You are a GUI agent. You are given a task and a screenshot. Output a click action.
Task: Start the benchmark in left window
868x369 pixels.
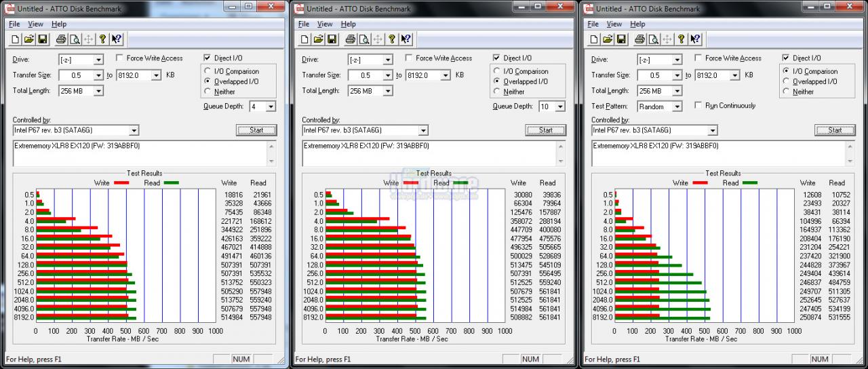(x=256, y=130)
